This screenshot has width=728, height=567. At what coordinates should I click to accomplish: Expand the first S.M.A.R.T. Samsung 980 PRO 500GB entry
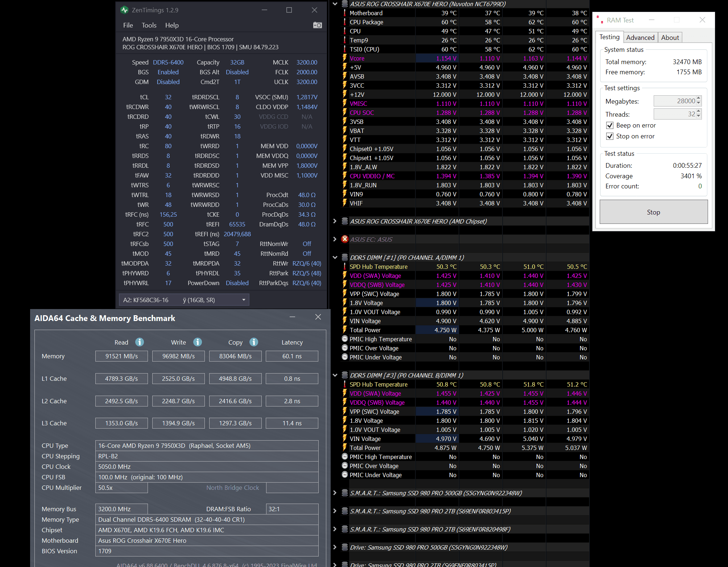pos(335,493)
